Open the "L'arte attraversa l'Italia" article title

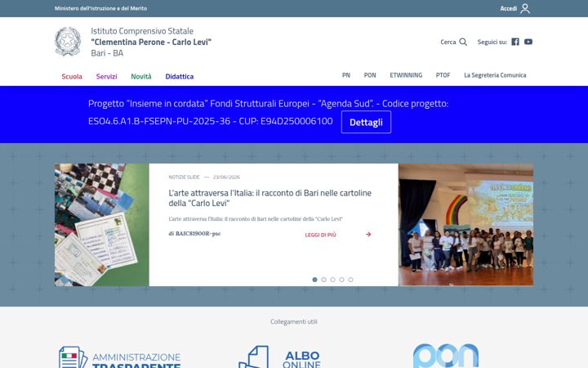click(270, 198)
